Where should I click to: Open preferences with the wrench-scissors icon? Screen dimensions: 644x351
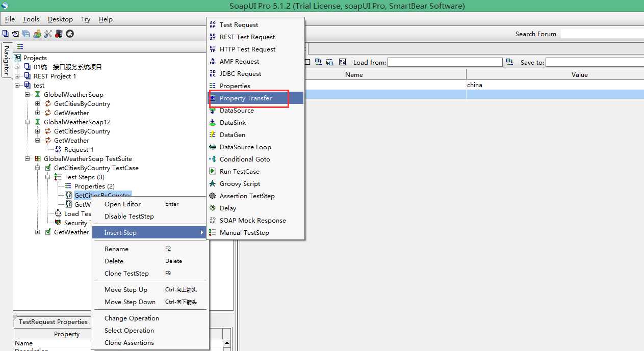(x=48, y=34)
